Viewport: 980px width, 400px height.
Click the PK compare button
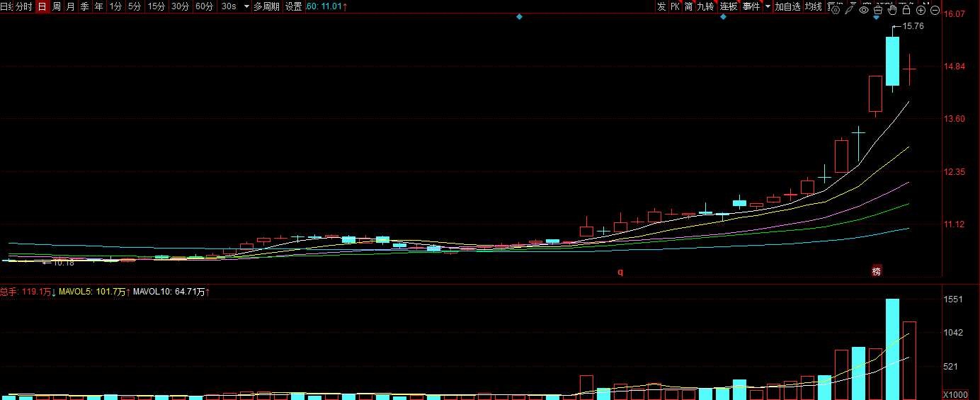tap(676, 6)
